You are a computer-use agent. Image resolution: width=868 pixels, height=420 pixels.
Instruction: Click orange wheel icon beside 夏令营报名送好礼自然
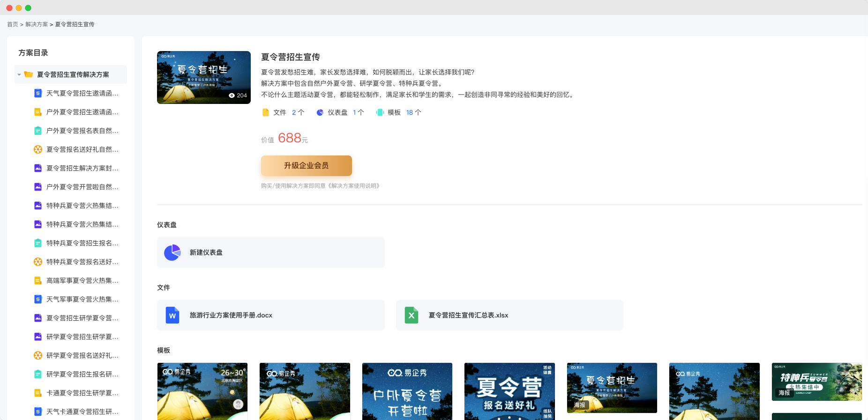click(38, 149)
